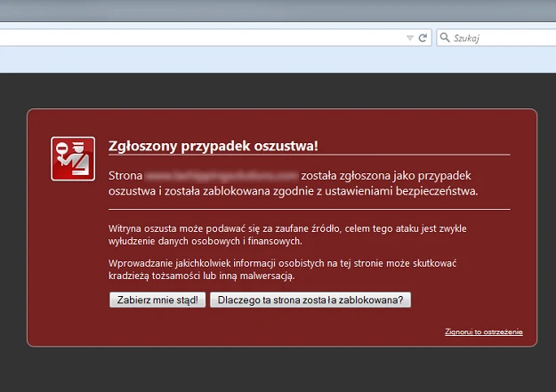The width and height of the screenshot is (556, 392).
Task: Click the blurred website address in the warning
Action: 221,174
